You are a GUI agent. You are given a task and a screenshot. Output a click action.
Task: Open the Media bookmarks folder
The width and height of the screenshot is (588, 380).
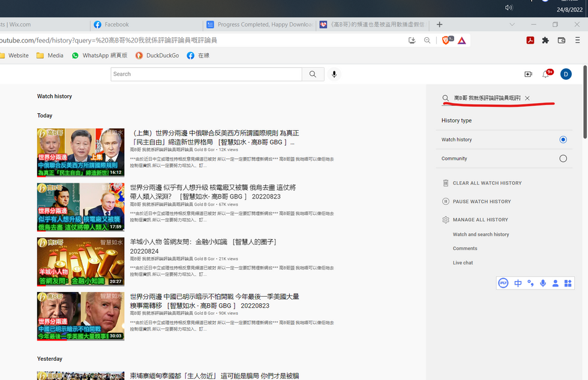pos(50,56)
